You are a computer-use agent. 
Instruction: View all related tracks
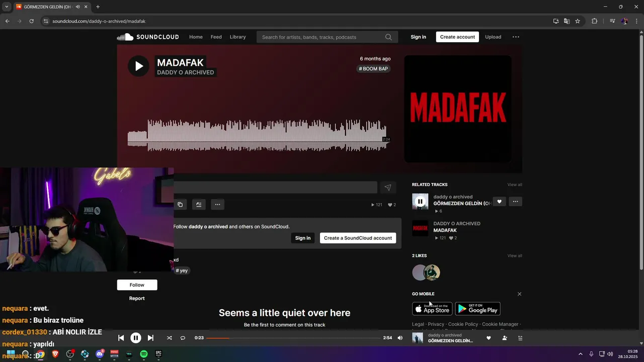pyautogui.click(x=514, y=185)
